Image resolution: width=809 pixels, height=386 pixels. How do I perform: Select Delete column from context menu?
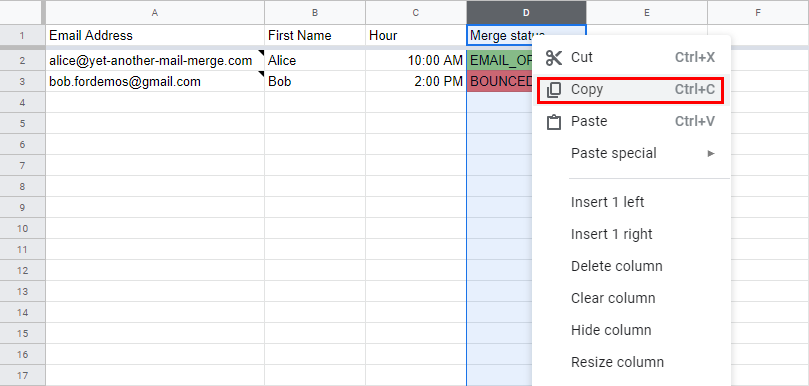[x=617, y=266]
